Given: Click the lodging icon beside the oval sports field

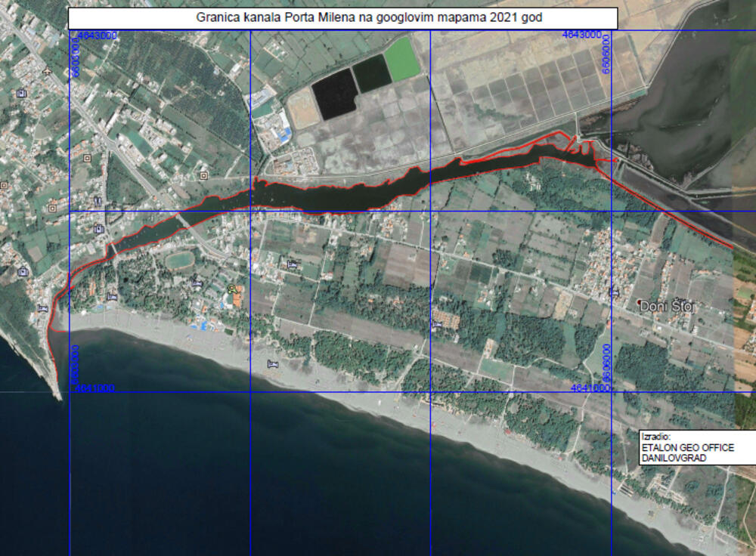Looking at the screenshot, I should click(198, 283).
